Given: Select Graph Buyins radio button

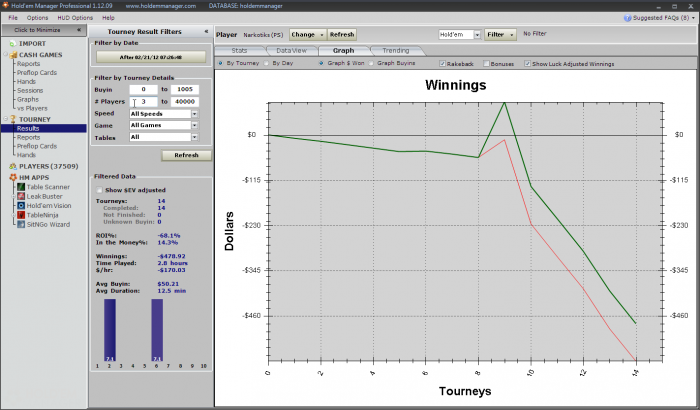Looking at the screenshot, I should click(x=371, y=63).
